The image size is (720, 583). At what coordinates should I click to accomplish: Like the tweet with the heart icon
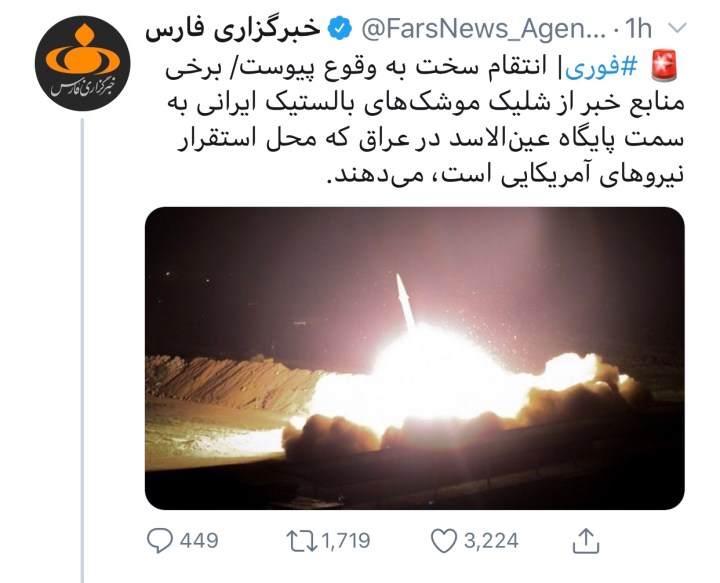(444, 541)
